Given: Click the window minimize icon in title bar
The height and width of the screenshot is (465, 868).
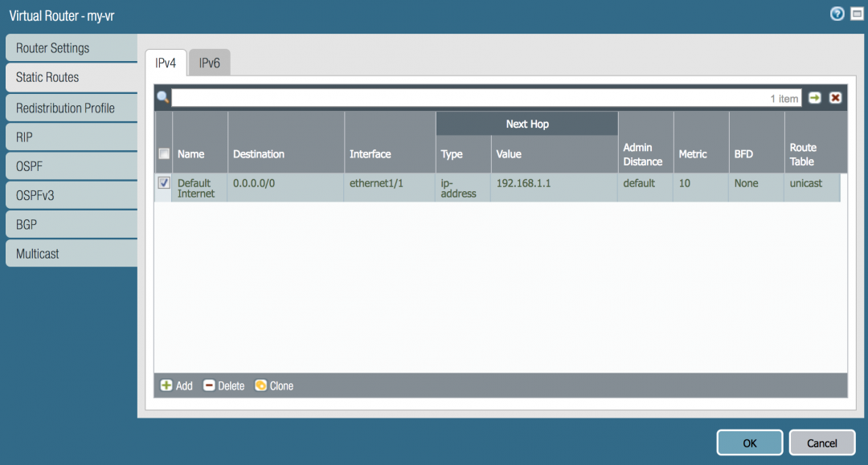Looking at the screenshot, I should coord(856,14).
